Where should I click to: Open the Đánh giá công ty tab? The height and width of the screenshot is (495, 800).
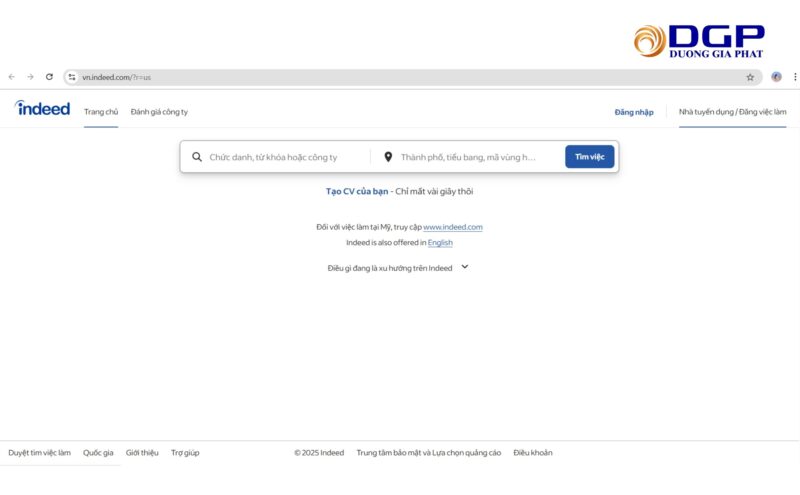tap(159, 112)
